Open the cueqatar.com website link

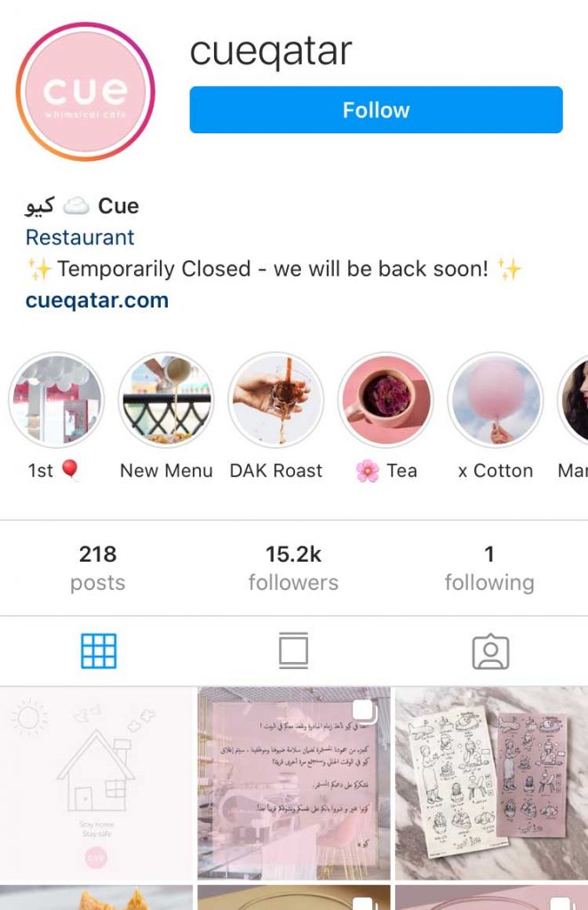[97, 300]
